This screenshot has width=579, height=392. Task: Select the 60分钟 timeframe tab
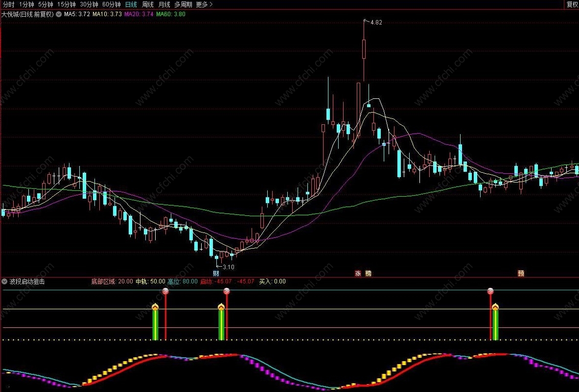point(112,4)
